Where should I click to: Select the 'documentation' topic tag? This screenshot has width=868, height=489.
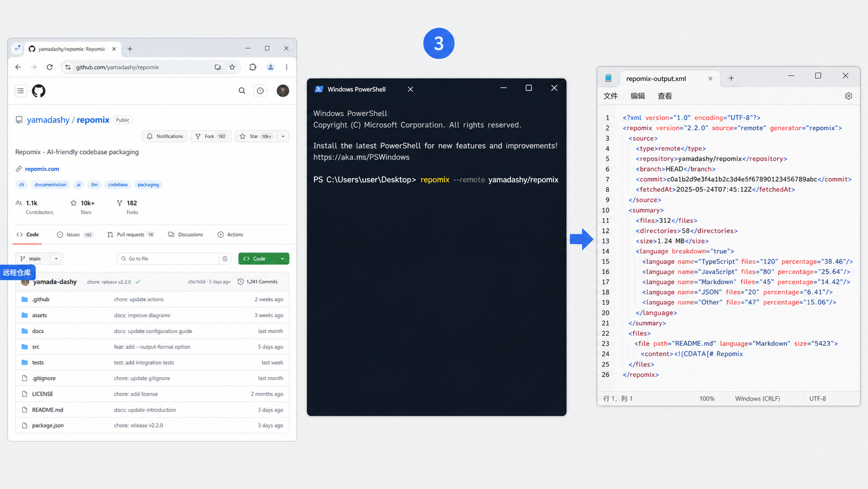coord(50,184)
